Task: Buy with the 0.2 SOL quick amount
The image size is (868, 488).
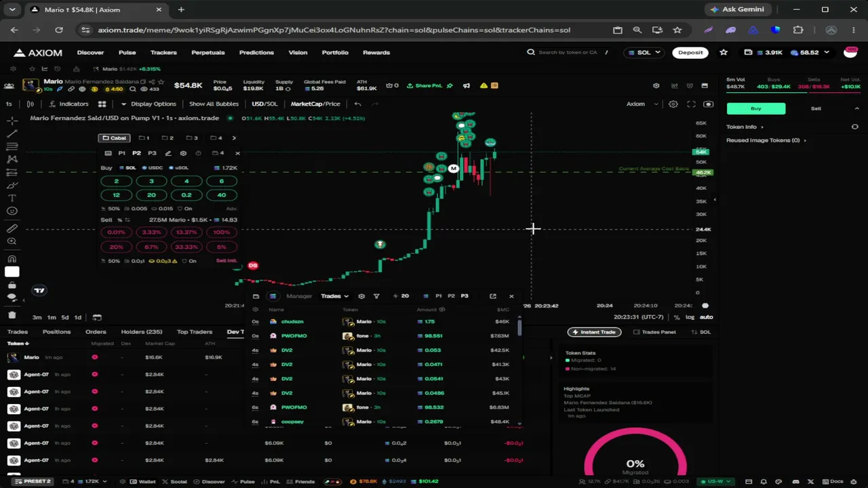Action: point(186,195)
